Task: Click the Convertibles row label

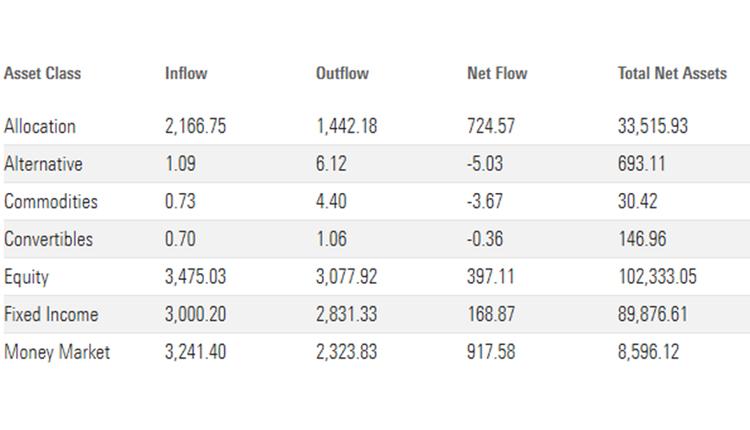Action: click(48, 239)
